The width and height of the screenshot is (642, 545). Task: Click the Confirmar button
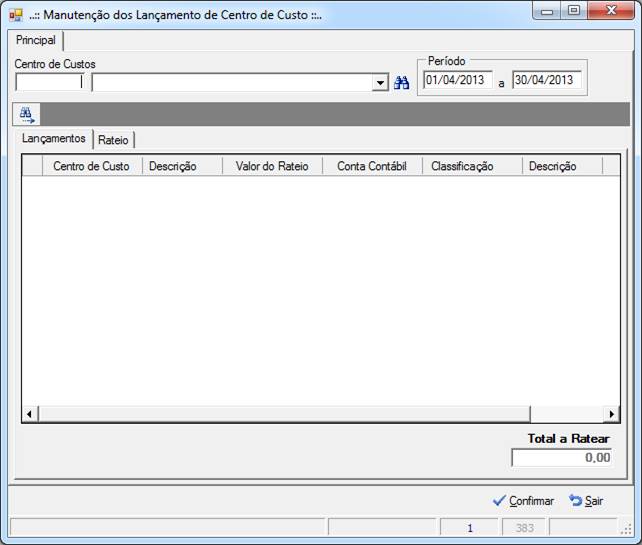(x=523, y=501)
